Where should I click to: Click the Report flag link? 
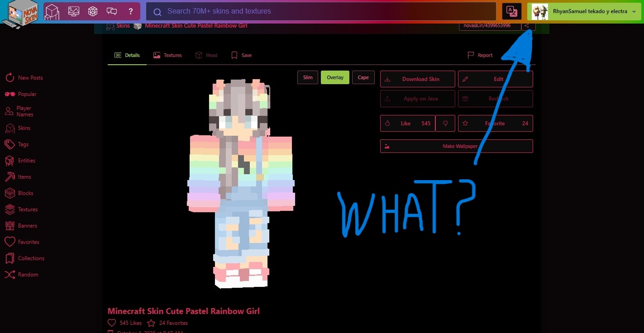point(480,55)
